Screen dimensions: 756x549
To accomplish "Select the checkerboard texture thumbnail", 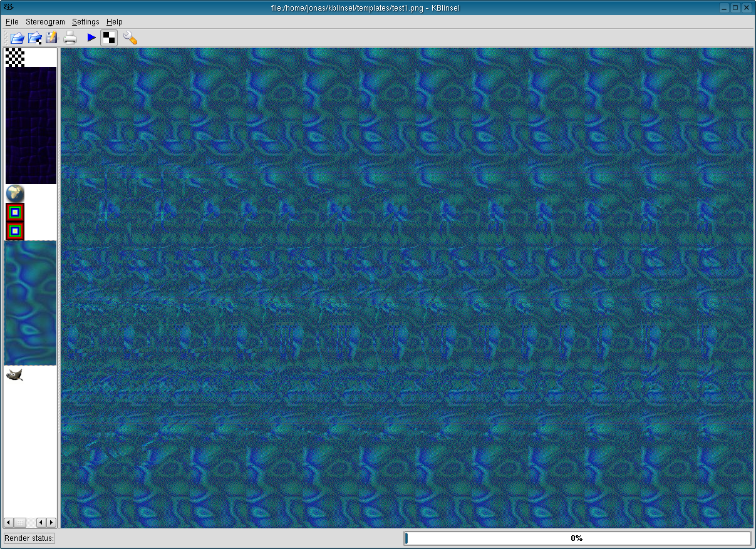I will 14,58.
